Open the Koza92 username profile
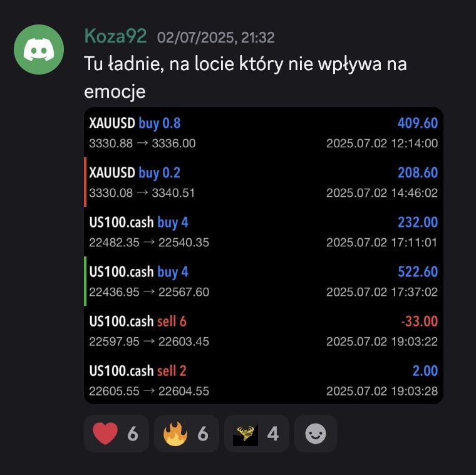The width and height of the screenshot is (476, 475). [116, 36]
